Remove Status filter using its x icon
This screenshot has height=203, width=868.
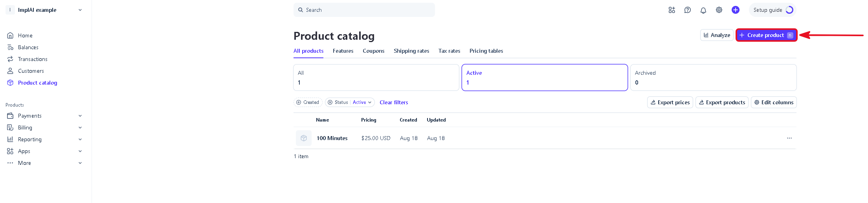click(x=330, y=102)
